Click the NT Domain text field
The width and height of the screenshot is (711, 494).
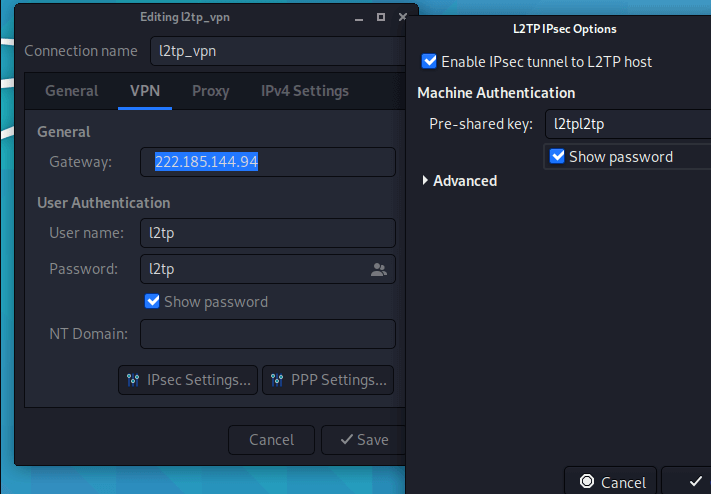tap(267, 334)
